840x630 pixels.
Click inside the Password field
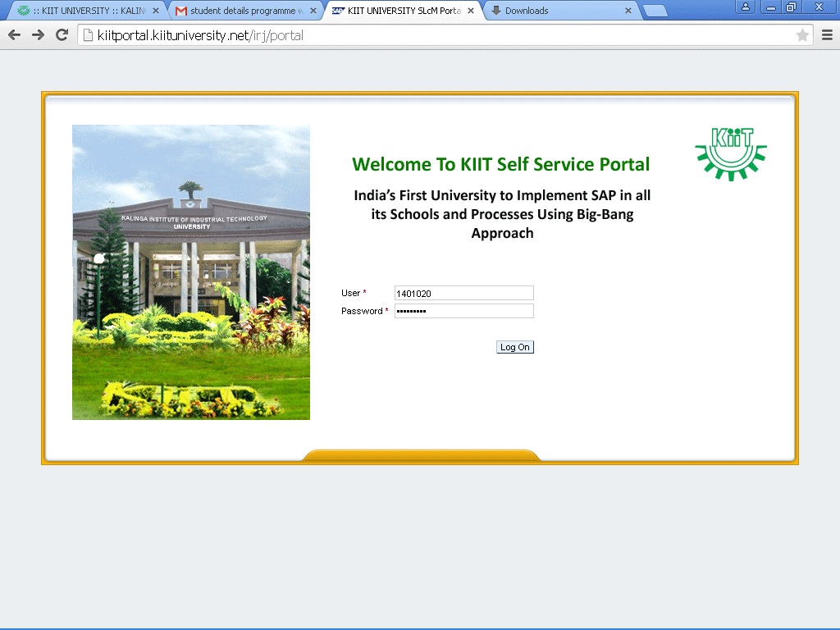coord(463,310)
